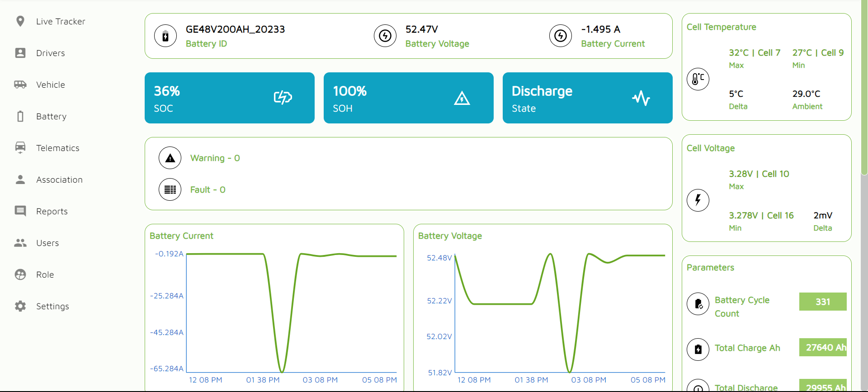Open the Battery section in sidebar

tap(51, 116)
